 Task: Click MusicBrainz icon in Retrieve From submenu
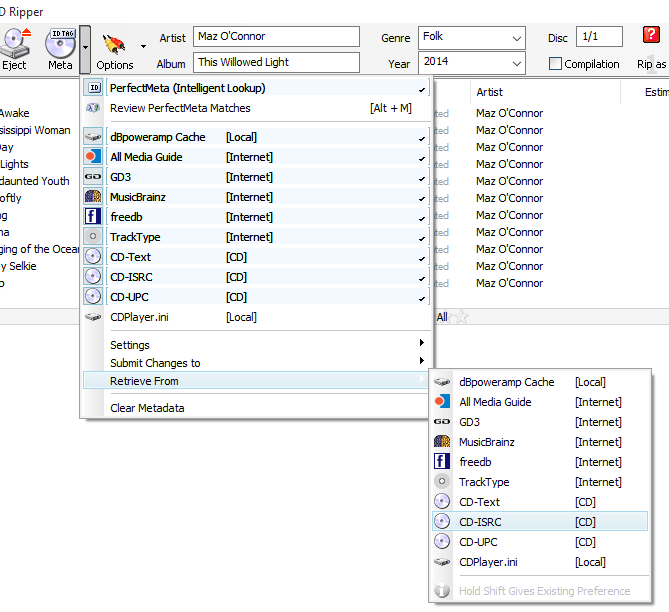pyautogui.click(x=442, y=442)
